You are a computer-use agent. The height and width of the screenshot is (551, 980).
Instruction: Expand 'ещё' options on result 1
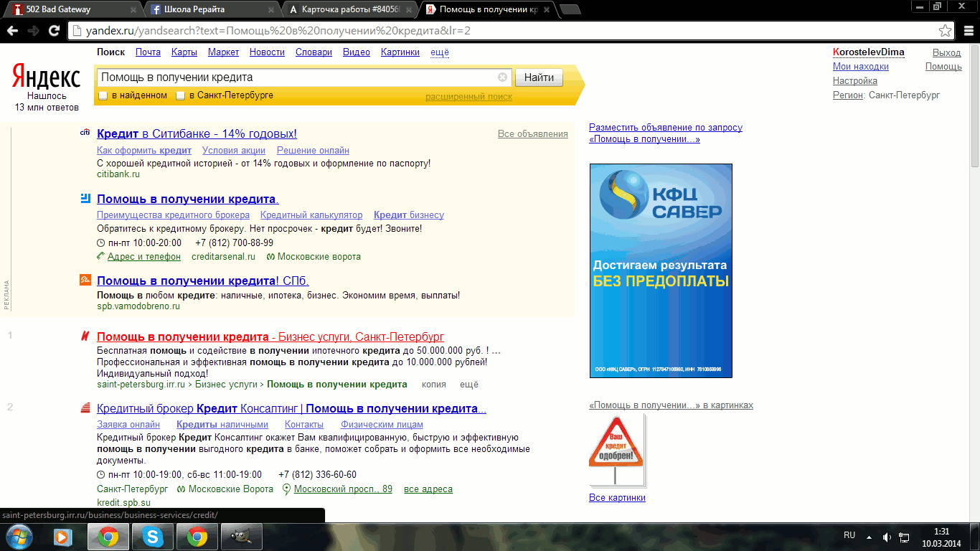[x=468, y=385]
